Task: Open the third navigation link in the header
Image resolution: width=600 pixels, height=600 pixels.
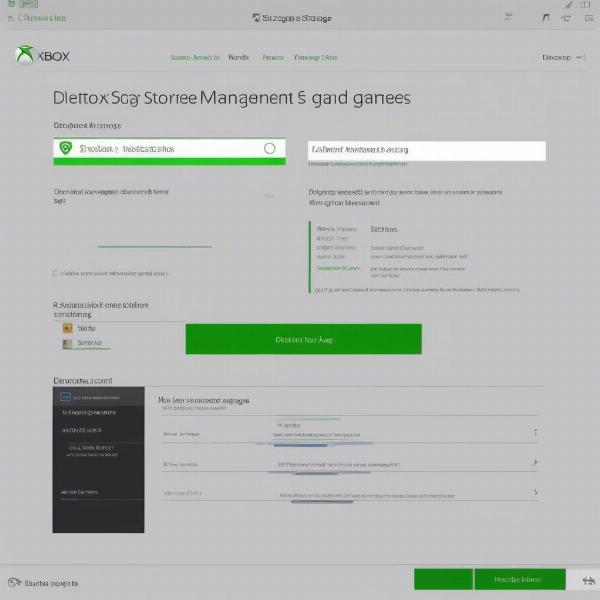Action: pyautogui.click(x=273, y=57)
